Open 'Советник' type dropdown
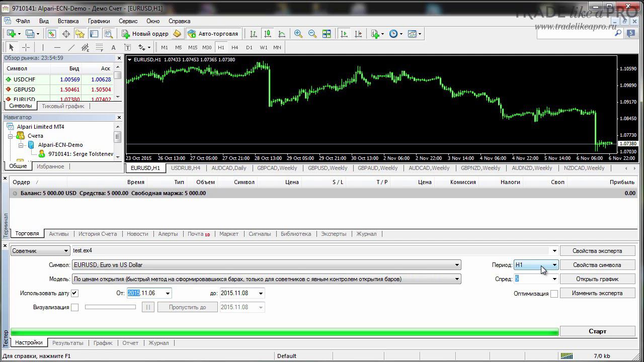This screenshot has width=644, height=362. [40, 250]
